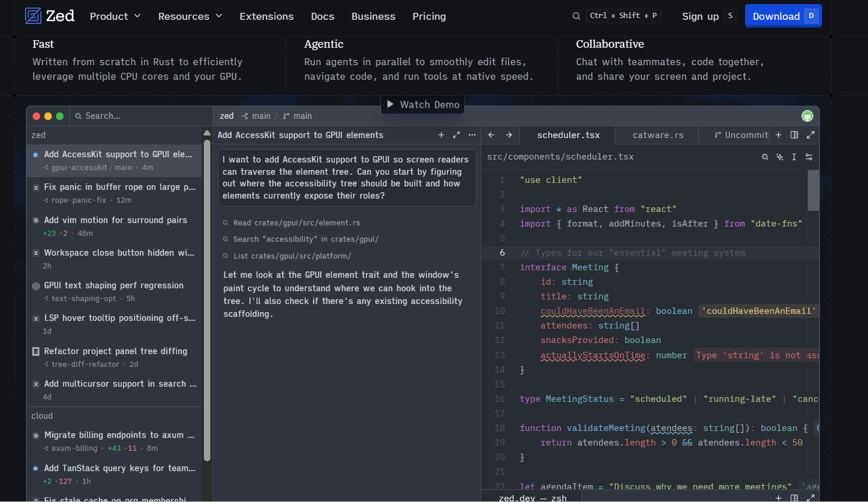Click the plus icon in the terminal panel

pyautogui.click(x=778, y=498)
